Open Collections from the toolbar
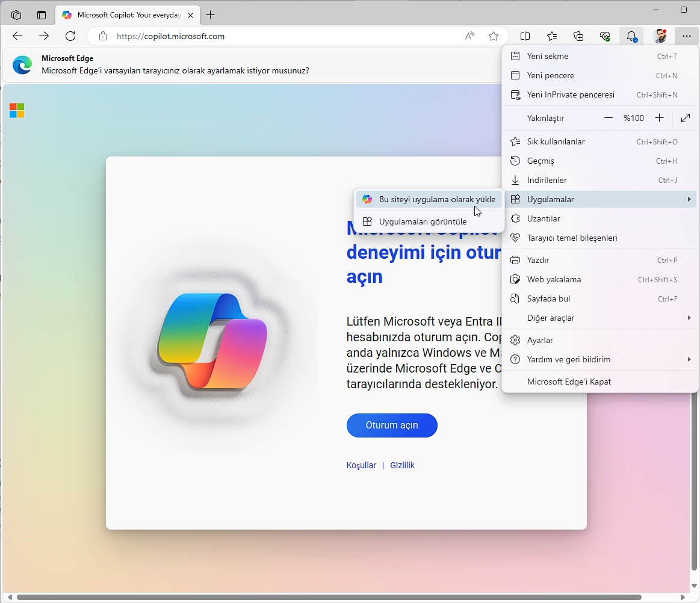This screenshot has width=700, height=603. pyautogui.click(x=578, y=36)
